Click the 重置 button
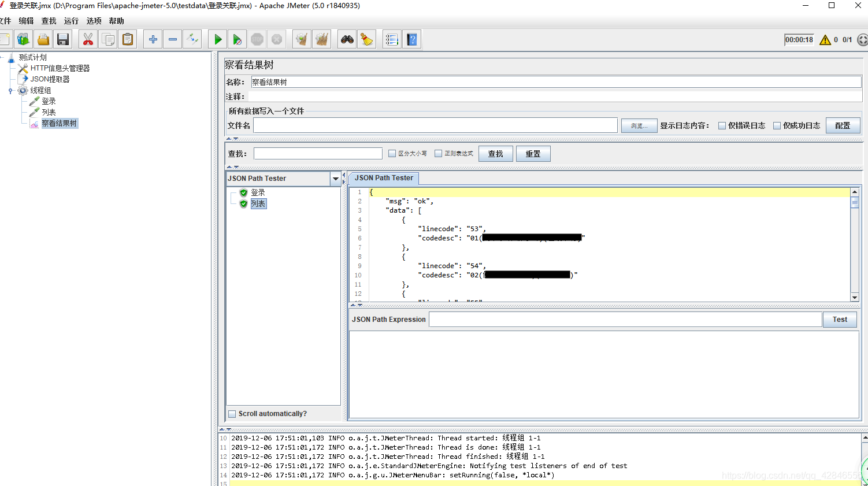The width and height of the screenshot is (868, 486). pos(533,154)
